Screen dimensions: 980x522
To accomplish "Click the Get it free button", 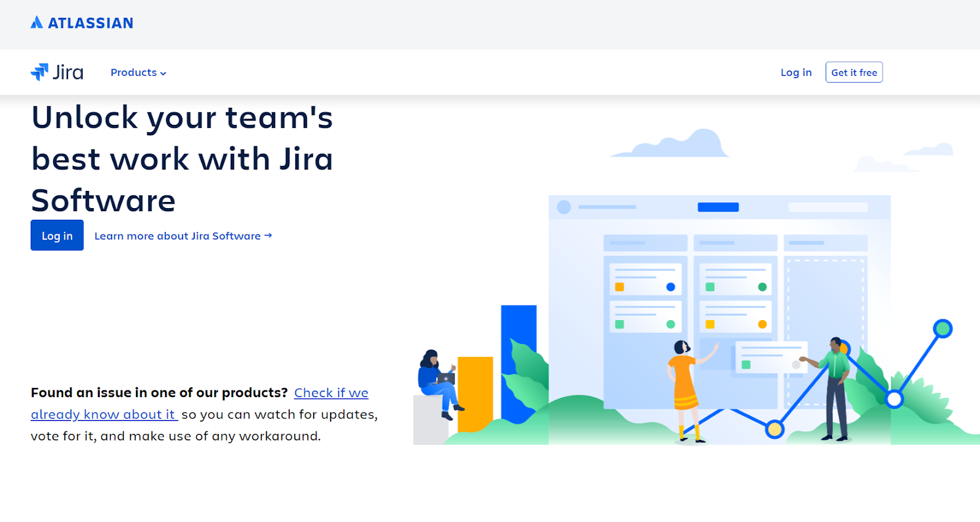I will tap(854, 72).
